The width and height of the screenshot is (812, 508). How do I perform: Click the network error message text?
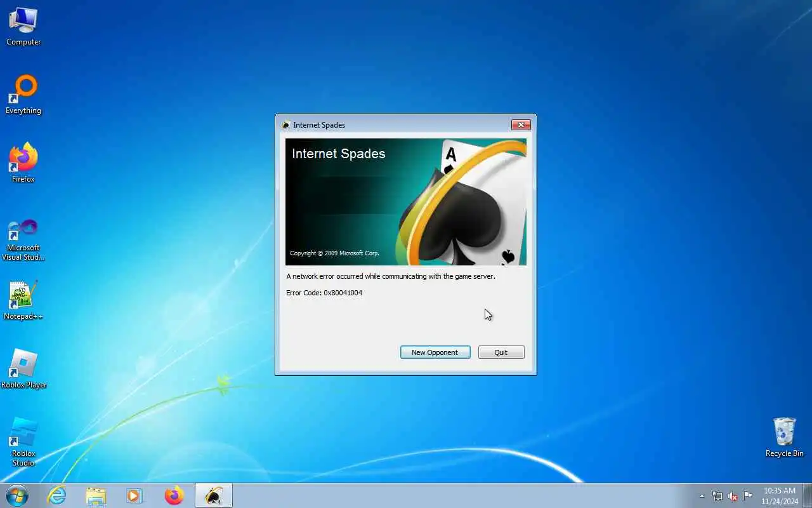tap(391, 276)
